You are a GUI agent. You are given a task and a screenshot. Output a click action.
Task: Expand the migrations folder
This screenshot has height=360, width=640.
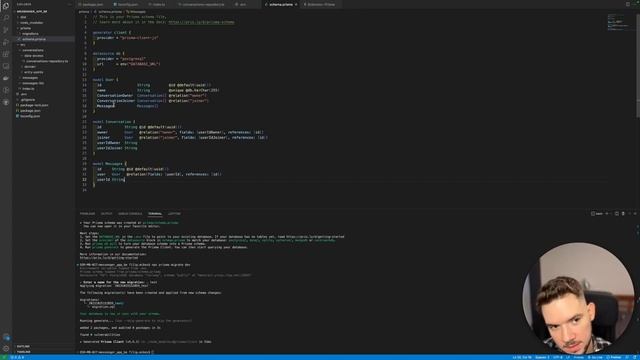tap(30, 34)
